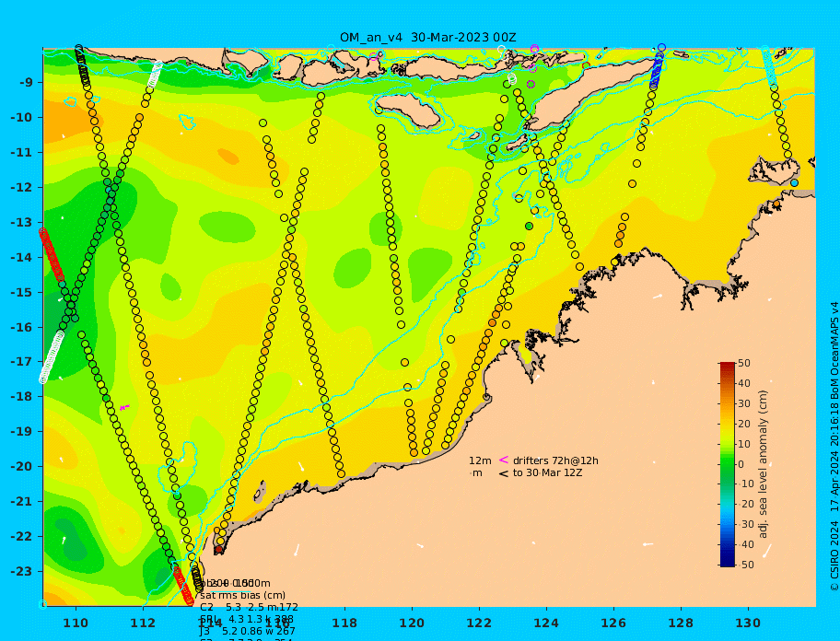Click the latitude axis label -12
The width and height of the screenshot is (840, 641).
[x=22, y=188]
